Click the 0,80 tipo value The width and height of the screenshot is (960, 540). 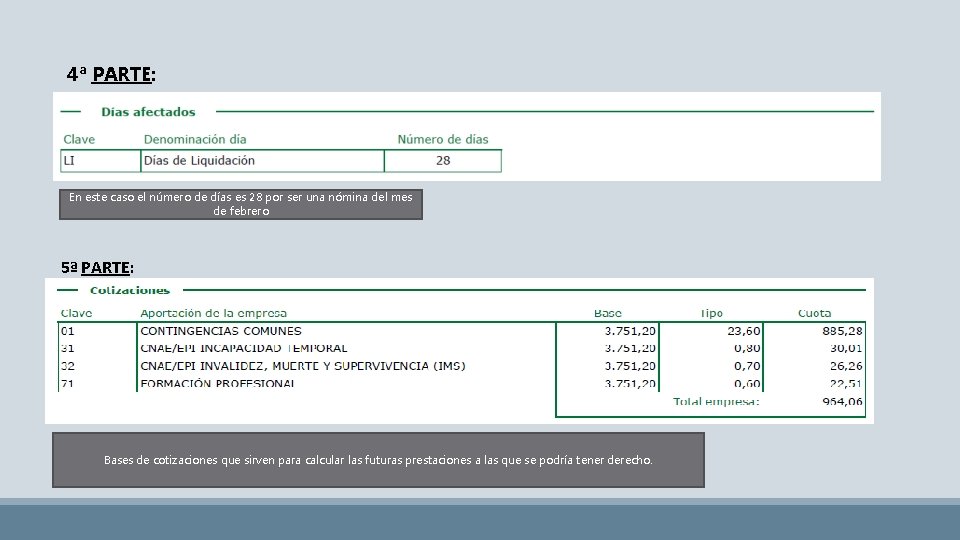tap(747, 348)
